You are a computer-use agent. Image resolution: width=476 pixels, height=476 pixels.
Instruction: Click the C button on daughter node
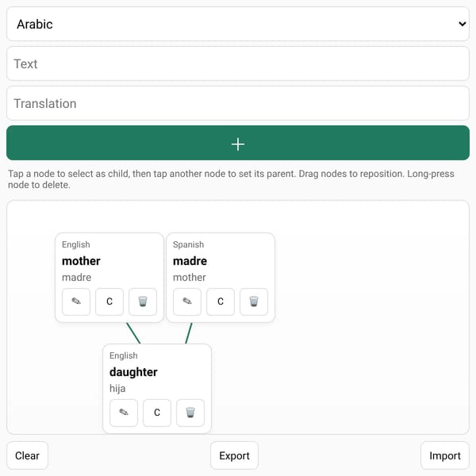[157, 413]
